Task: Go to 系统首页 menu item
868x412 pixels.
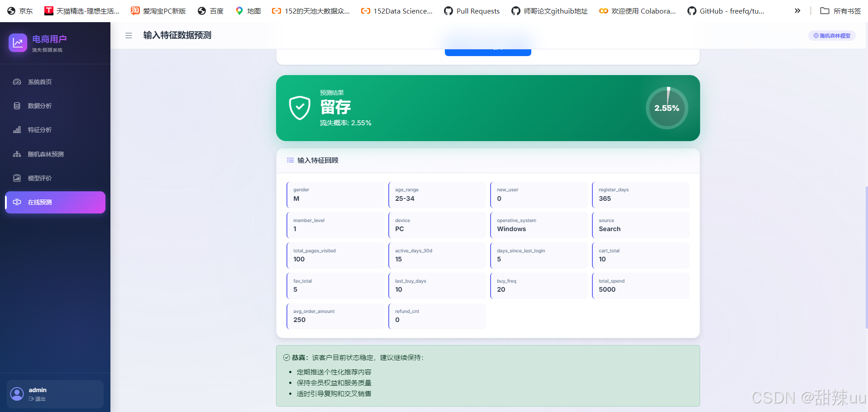Action: pyautogui.click(x=55, y=82)
